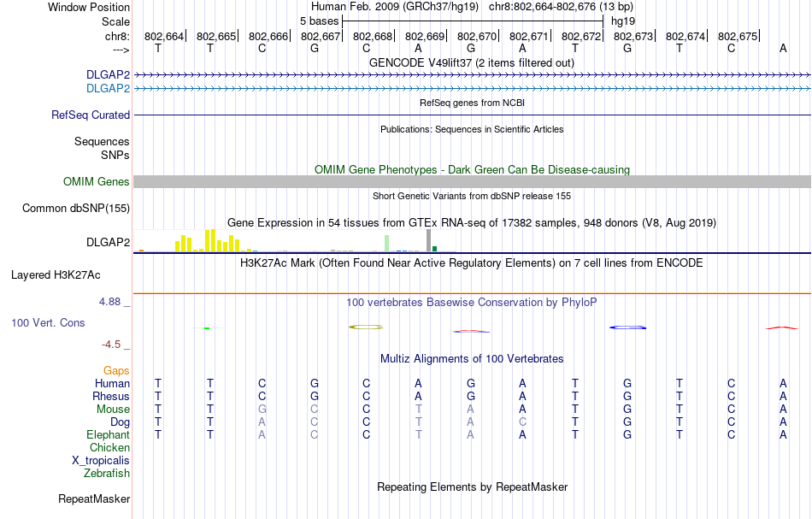This screenshot has width=812, height=519.
Task: Open the OMIM Genes track label
Action: tap(96, 182)
